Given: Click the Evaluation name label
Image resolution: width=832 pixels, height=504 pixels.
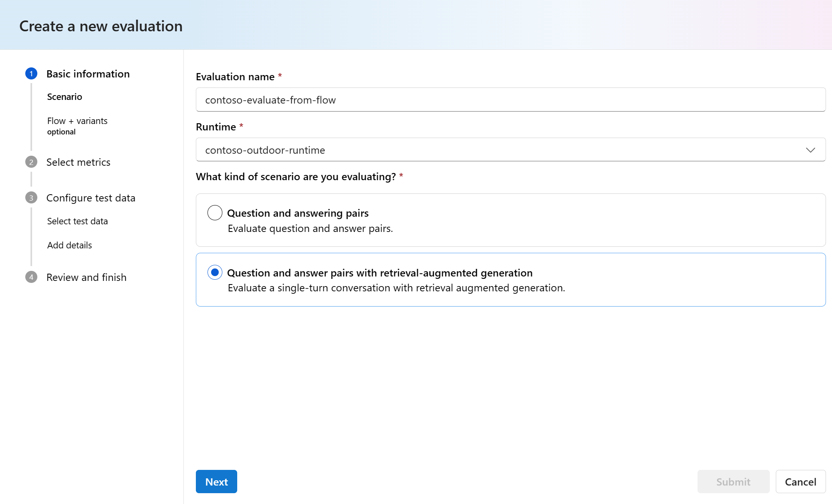Looking at the screenshot, I should (235, 77).
